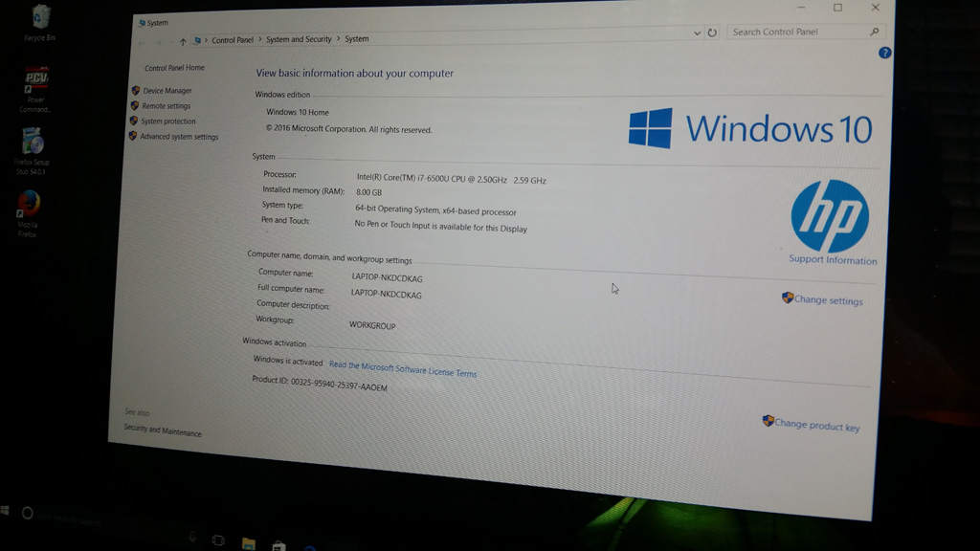
Task: Close the System window
Action: pos(875,8)
